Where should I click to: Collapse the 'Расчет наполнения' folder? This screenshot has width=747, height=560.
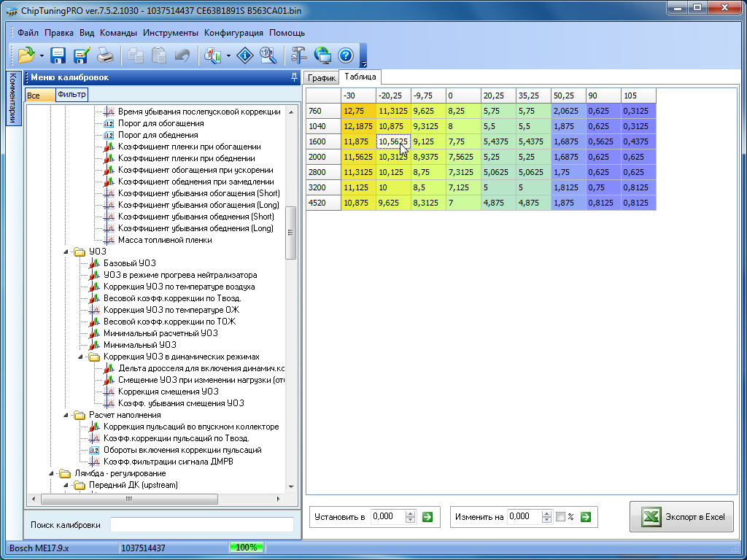[68, 415]
